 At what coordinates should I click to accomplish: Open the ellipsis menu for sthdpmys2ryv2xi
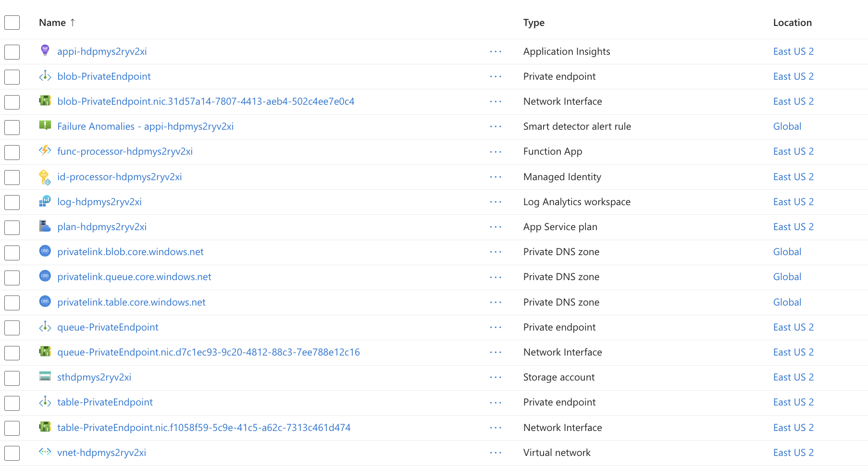[496, 377]
